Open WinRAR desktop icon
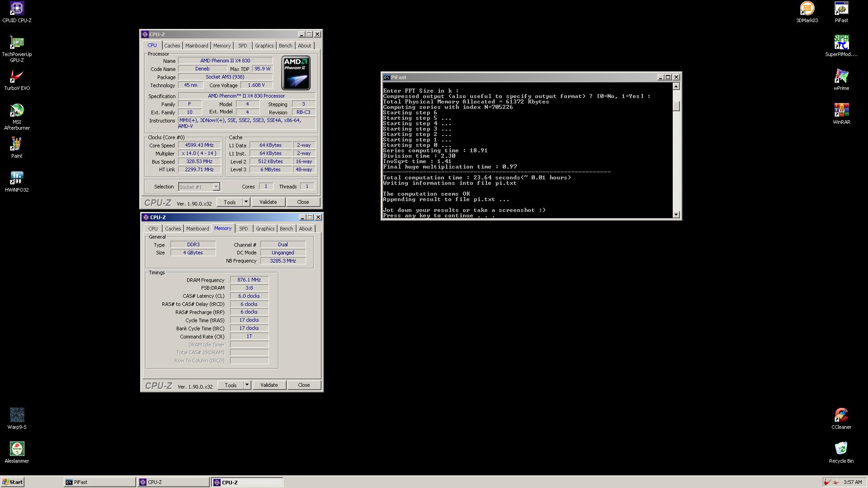The height and width of the screenshot is (488, 868). tap(841, 114)
